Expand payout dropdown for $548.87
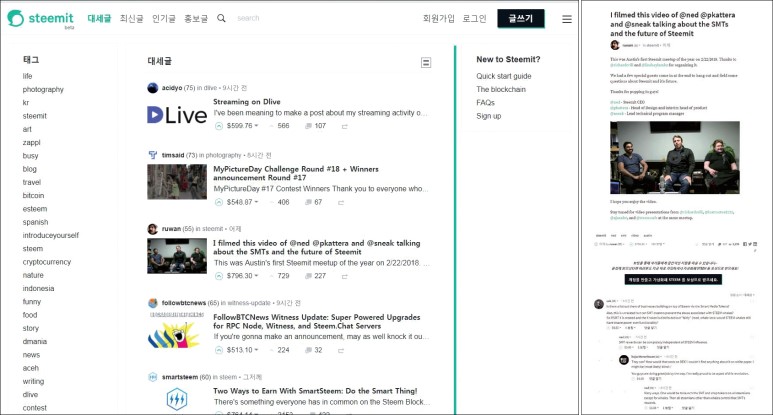 coord(257,202)
